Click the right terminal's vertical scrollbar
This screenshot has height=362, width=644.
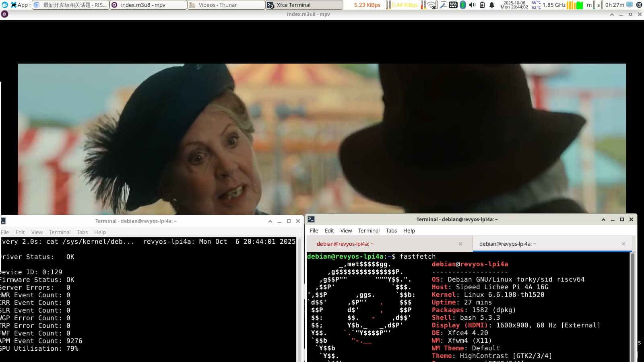point(632,306)
